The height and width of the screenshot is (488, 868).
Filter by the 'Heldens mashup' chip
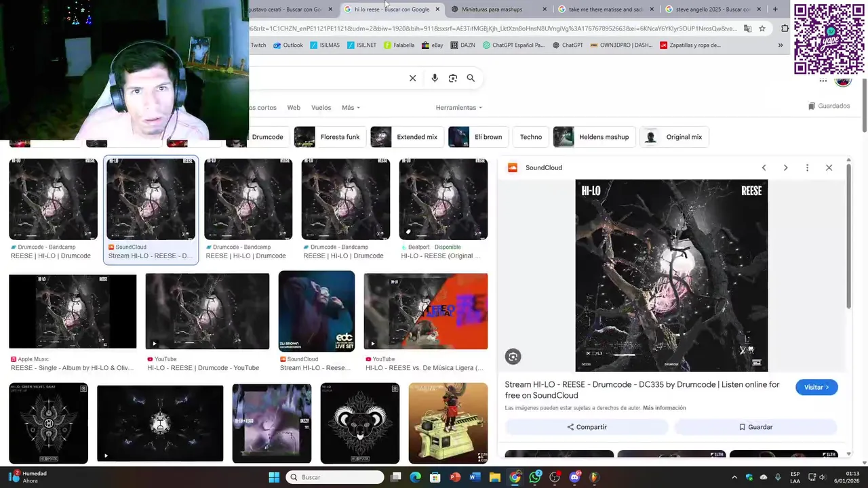tap(594, 137)
